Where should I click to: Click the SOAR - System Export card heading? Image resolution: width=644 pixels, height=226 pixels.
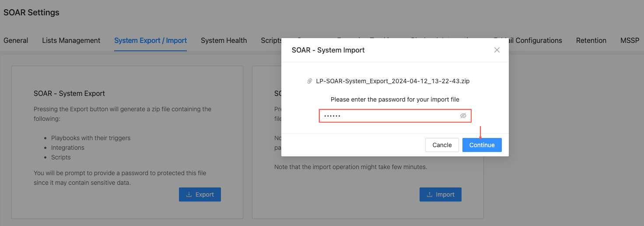pyautogui.click(x=69, y=93)
